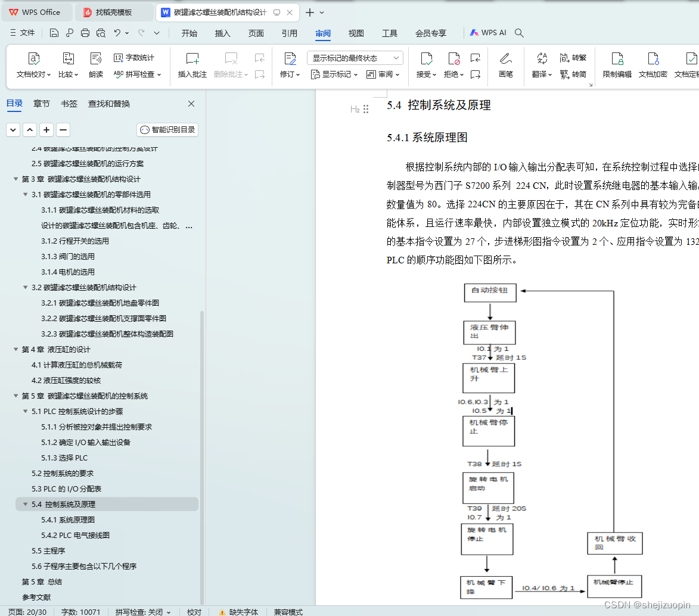699x616 pixels.
Task: Collapse the 5.4 控制系统及原理 node
Action: 26,504
